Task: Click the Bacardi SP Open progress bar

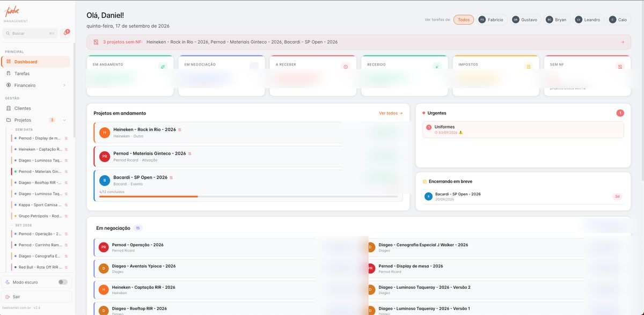Action: point(248,196)
